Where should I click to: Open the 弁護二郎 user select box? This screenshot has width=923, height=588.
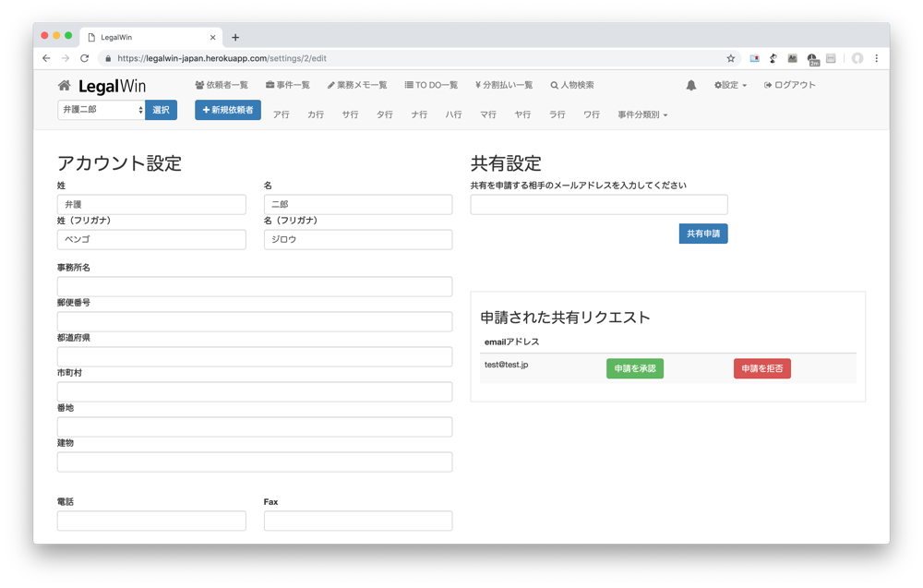(102, 110)
